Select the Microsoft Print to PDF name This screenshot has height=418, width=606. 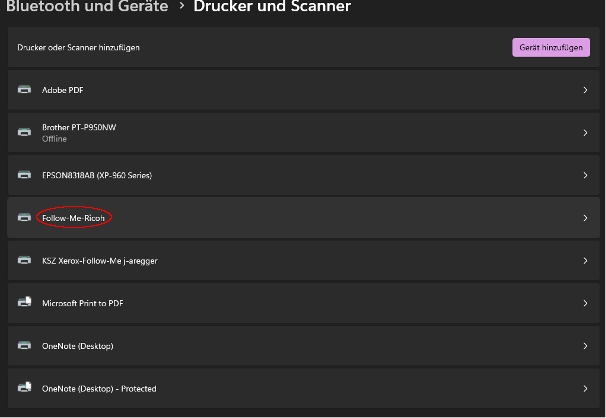coord(83,303)
